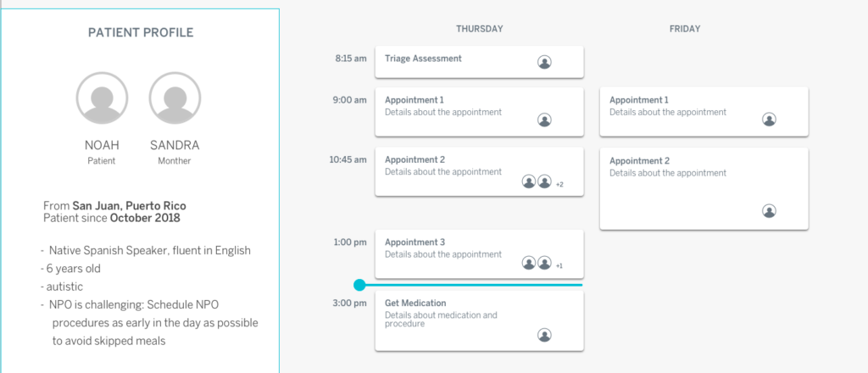Click first staff avatar on Thursday Appointment 2

point(529,181)
